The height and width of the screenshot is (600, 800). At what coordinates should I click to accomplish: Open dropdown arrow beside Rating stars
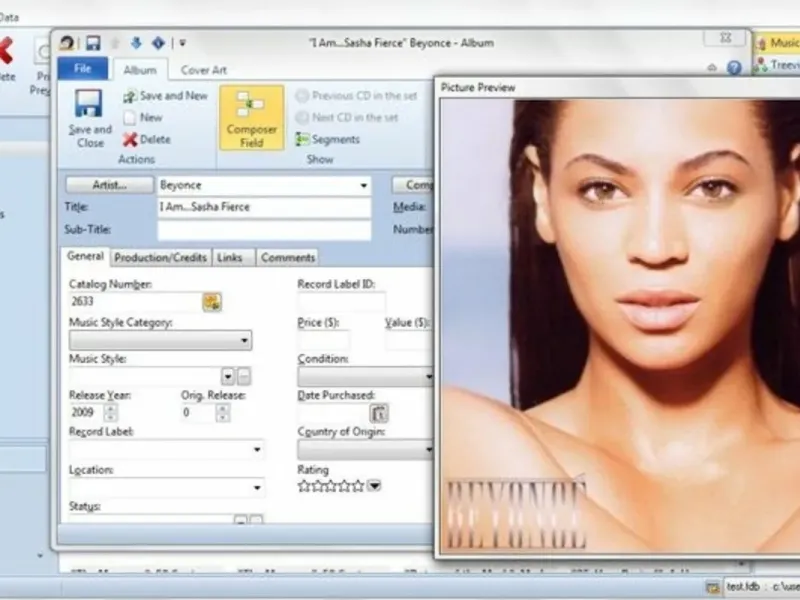point(374,486)
